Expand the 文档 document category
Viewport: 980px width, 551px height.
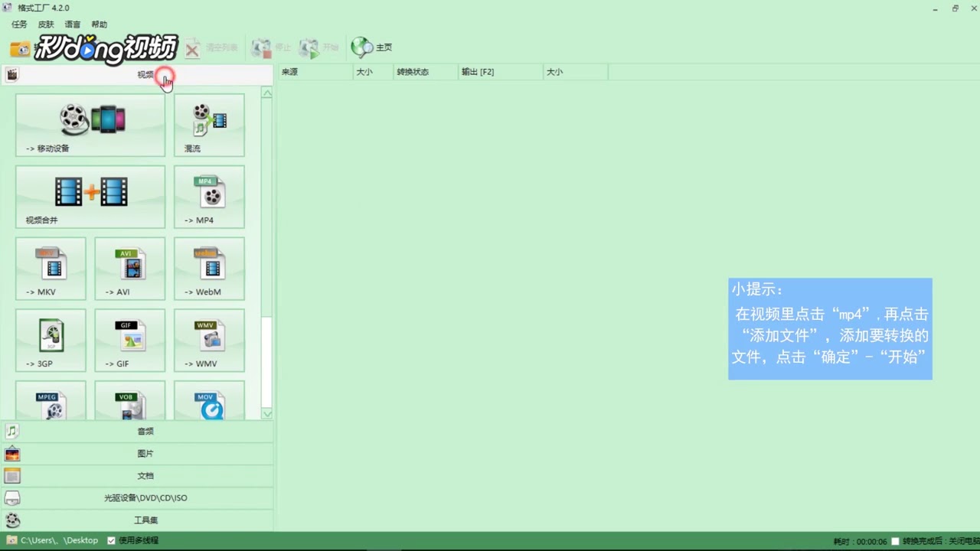pos(137,476)
